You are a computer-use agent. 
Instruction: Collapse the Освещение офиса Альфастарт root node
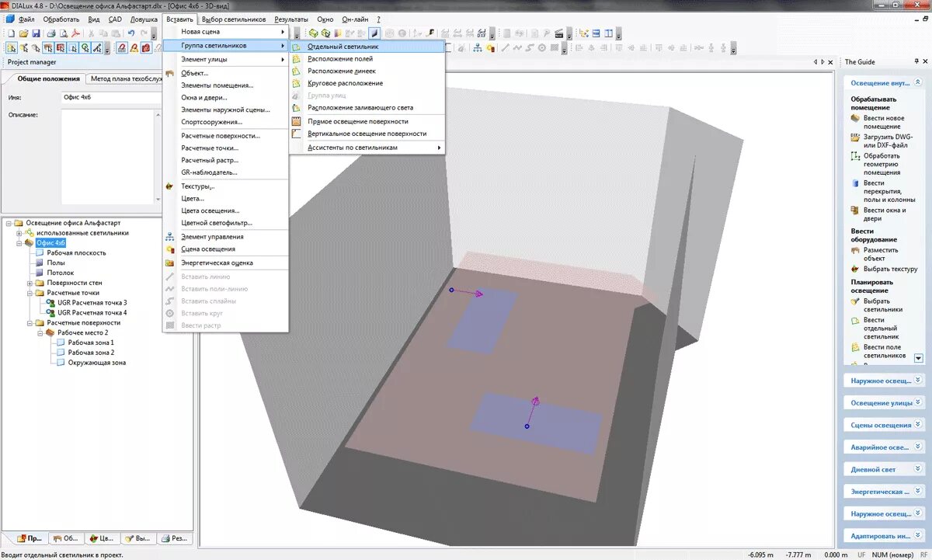click(x=8, y=223)
